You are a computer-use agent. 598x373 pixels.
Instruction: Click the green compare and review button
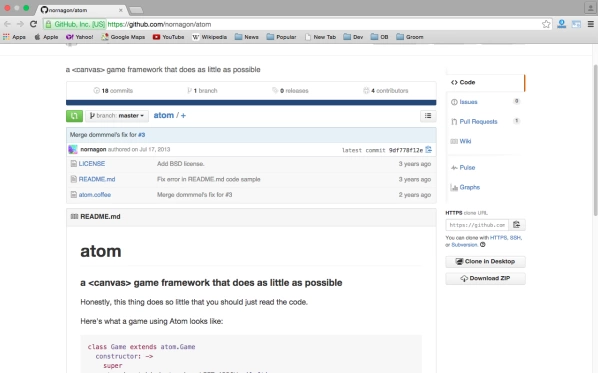[74, 116]
